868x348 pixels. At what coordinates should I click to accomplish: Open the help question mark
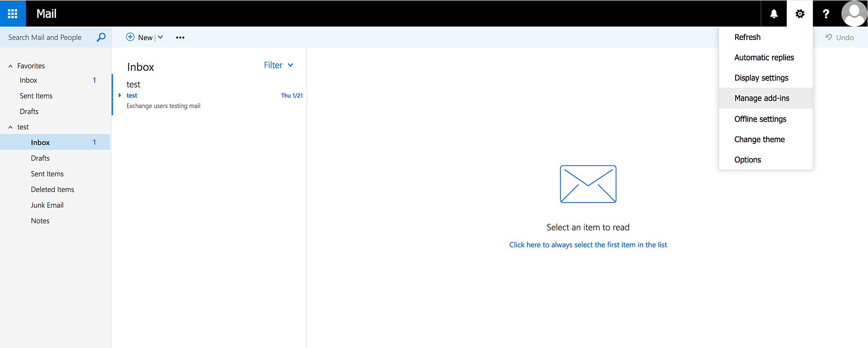tap(826, 14)
